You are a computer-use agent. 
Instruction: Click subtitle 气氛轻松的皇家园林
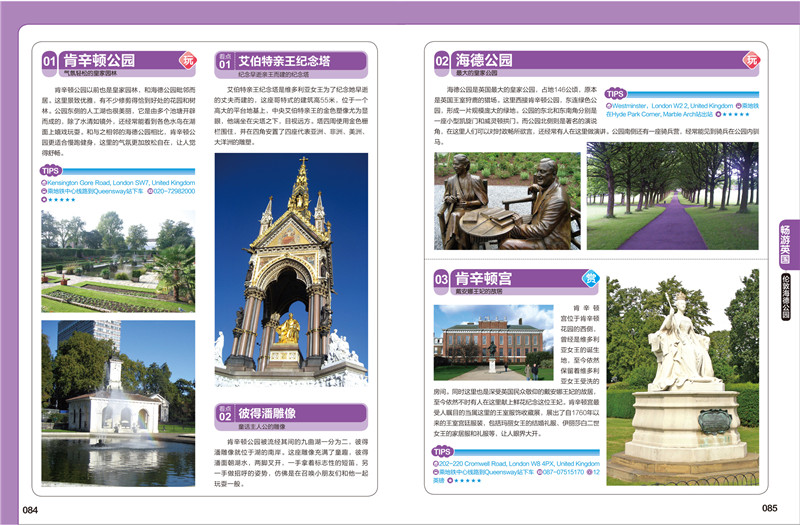tap(90, 73)
